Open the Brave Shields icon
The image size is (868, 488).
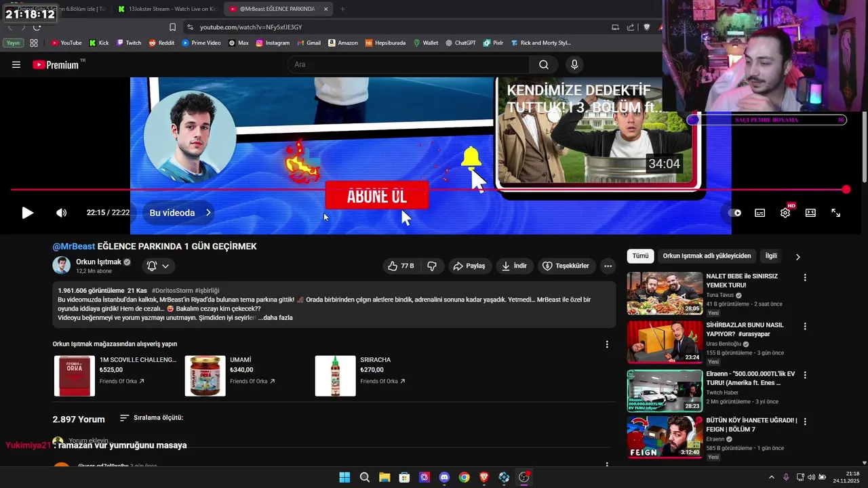pos(646,27)
